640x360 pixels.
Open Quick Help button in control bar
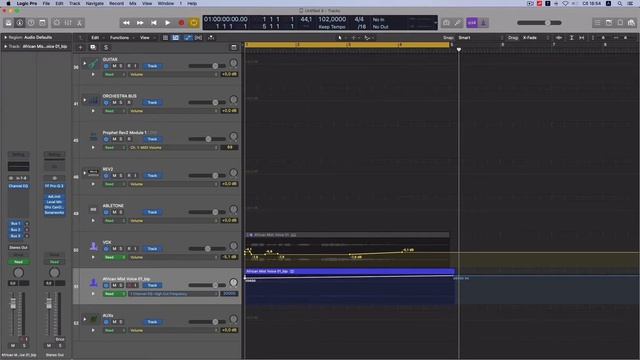point(31,23)
